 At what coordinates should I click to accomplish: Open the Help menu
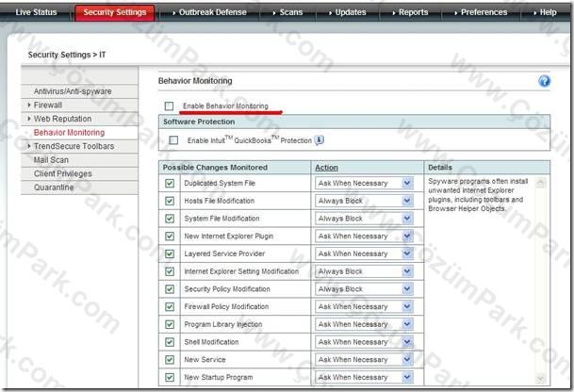[545, 12]
